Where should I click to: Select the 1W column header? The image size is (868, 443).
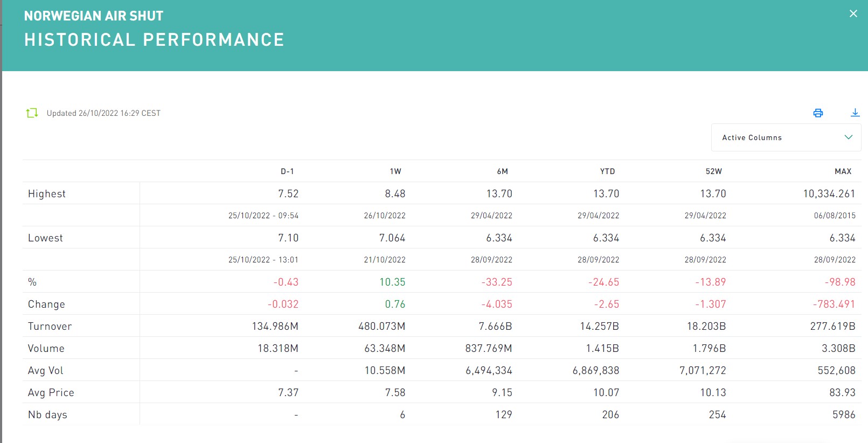point(395,171)
